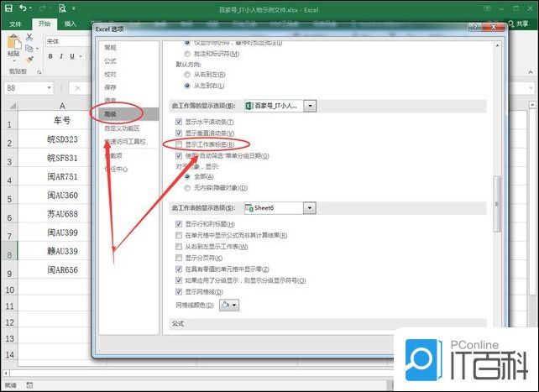Enable 显示分页符 checkbox
The image size is (539, 392).
[179, 258]
